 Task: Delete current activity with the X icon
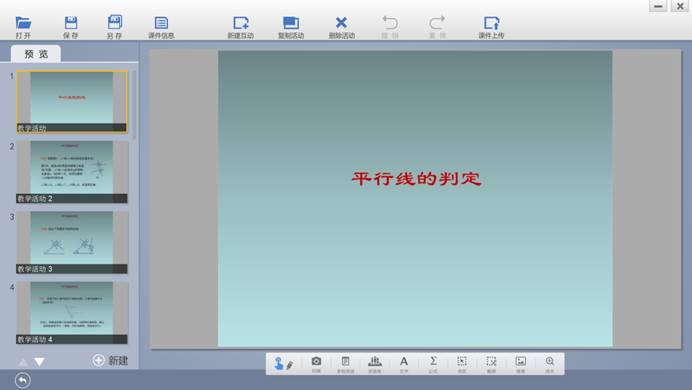[342, 27]
